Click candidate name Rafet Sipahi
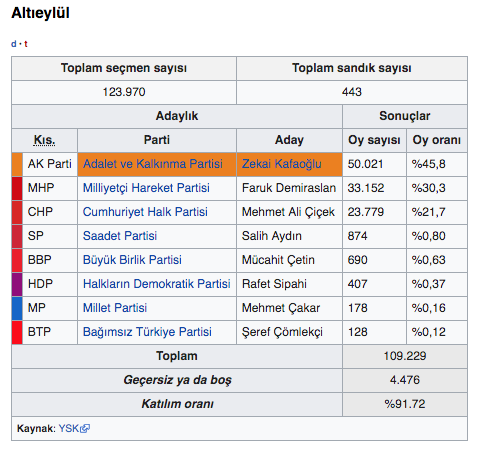The height and width of the screenshot is (453, 488). coord(274,284)
